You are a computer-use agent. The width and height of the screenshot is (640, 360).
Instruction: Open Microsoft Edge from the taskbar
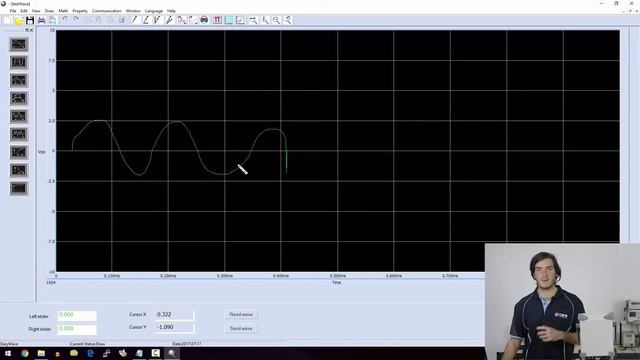[x=90, y=353]
